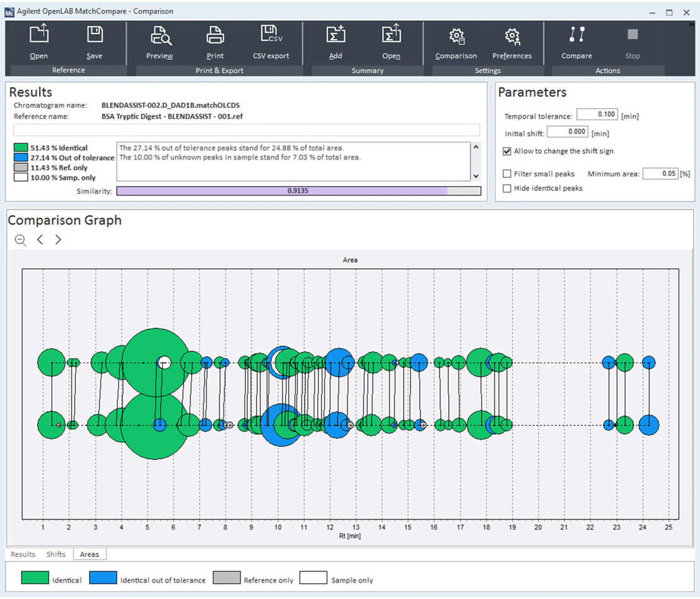
Task: Go to previous graph section arrow
Action: point(40,240)
